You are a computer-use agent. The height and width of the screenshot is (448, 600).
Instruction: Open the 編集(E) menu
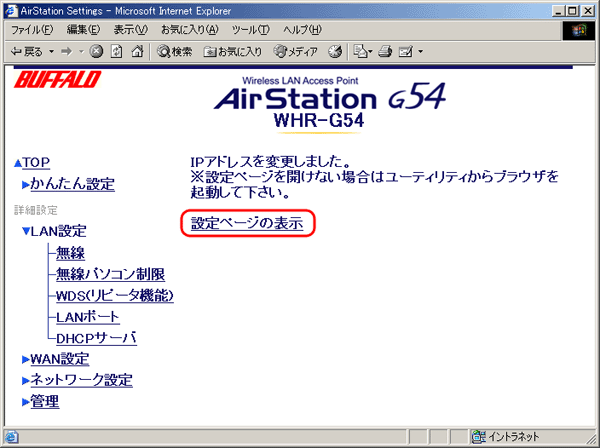(x=83, y=30)
